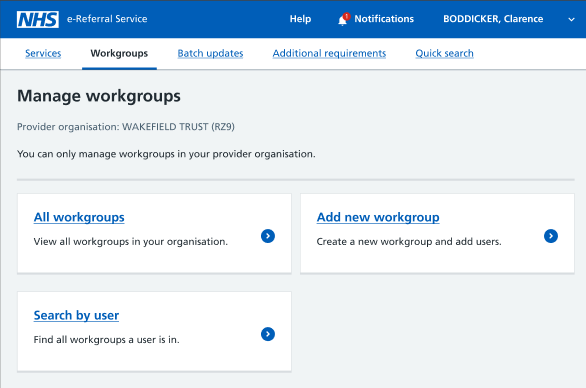
Task: Go to Batch updates tab
Action: [210, 53]
